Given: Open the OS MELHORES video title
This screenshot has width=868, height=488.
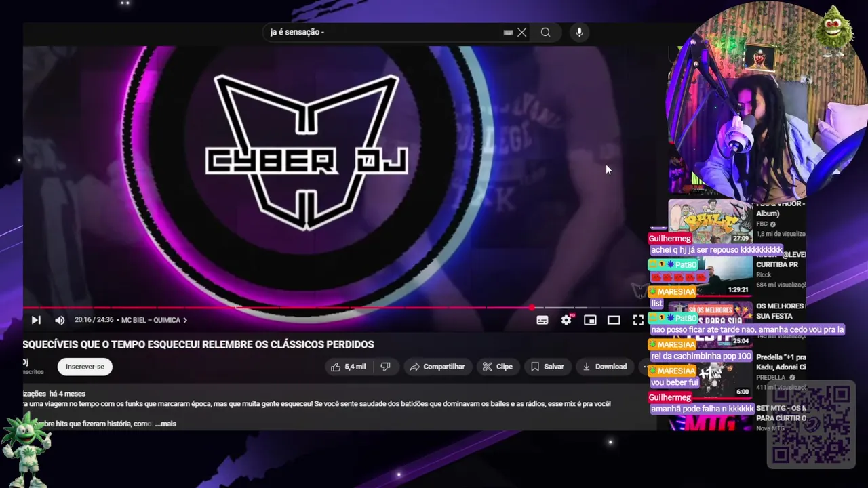Looking at the screenshot, I should 780,310.
